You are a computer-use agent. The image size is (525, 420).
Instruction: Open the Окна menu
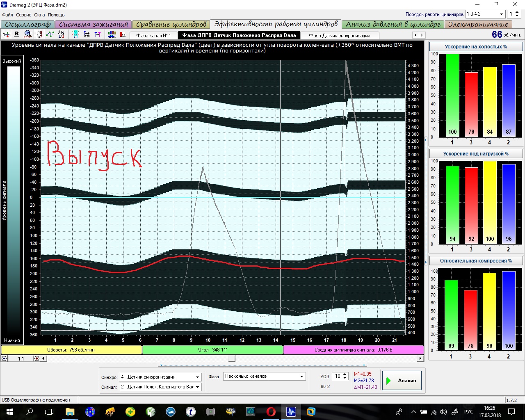[x=39, y=15]
